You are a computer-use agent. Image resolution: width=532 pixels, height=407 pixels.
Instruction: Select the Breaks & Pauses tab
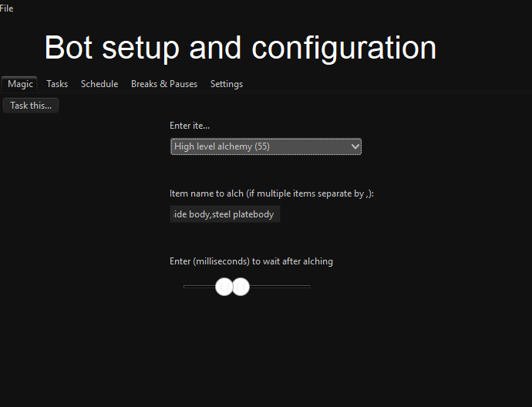164,84
